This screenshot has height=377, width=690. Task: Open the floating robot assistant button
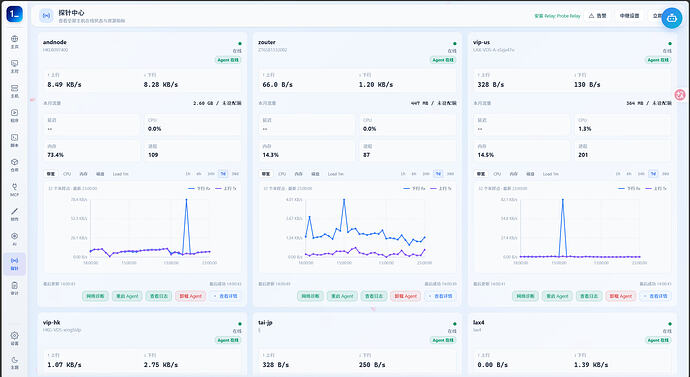(x=672, y=18)
